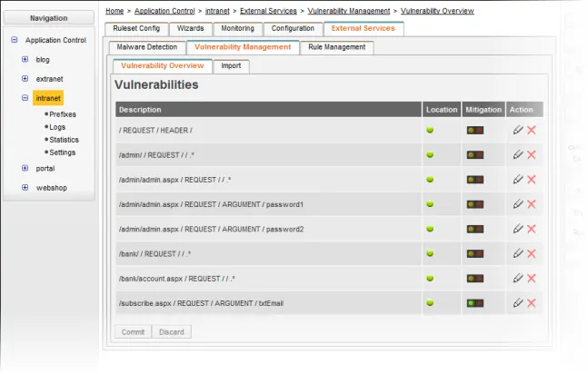Viewport: 588px width, 374px height.
Task: Open External Services breadcrumb link
Action: (x=268, y=11)
